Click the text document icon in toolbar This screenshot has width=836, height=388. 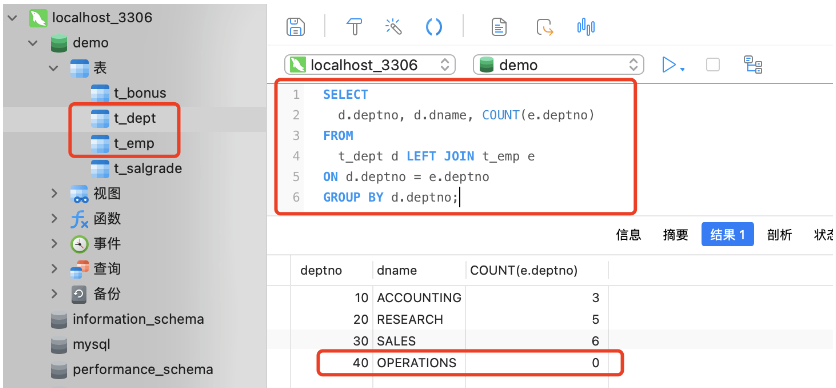(499, 27)
